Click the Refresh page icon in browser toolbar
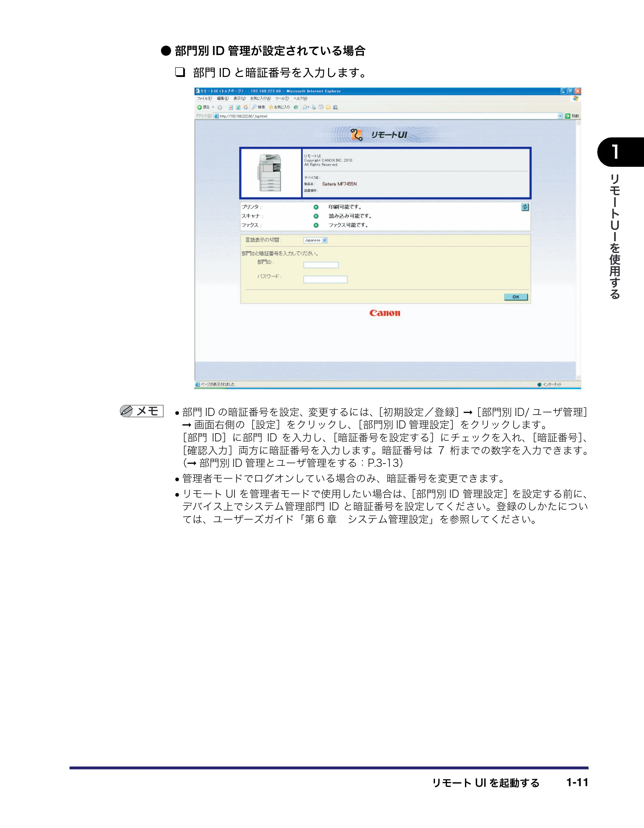This screenshot has height=828, width=644. [x=238, y=108]
